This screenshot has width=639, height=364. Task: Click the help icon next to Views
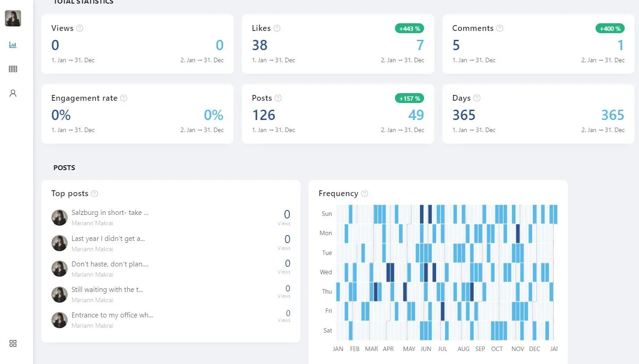click(x=80, y=28)
